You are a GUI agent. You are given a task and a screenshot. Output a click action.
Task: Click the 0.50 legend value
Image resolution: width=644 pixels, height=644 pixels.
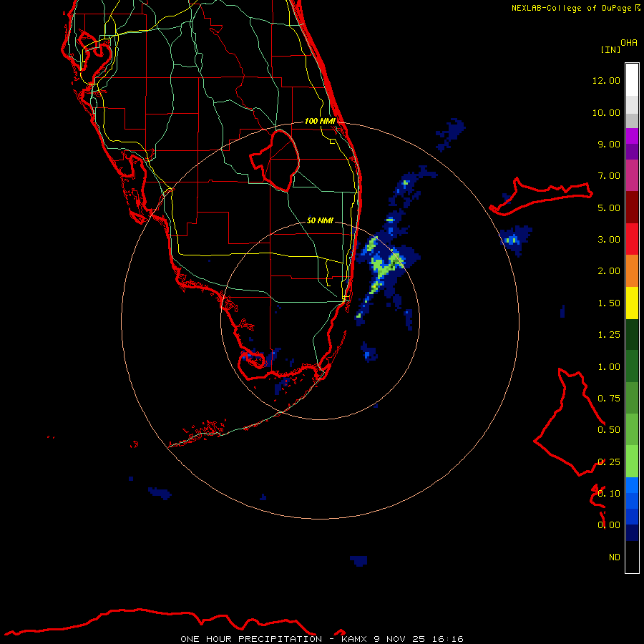click(609, 430)
